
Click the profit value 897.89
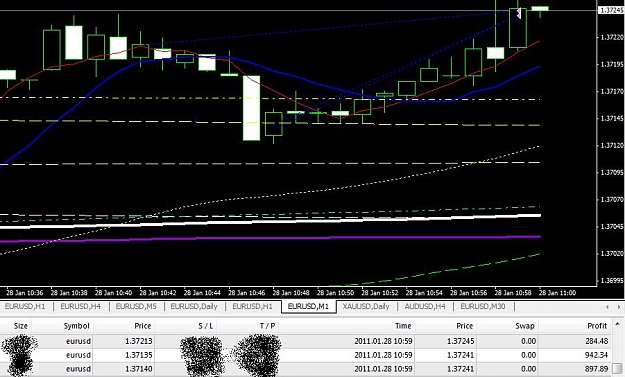tap(596, 369)
